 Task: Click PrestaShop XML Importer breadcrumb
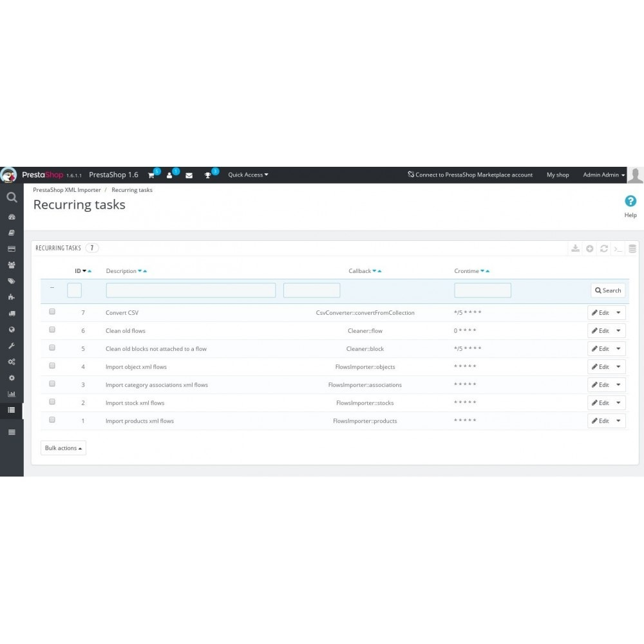[67, 190]
